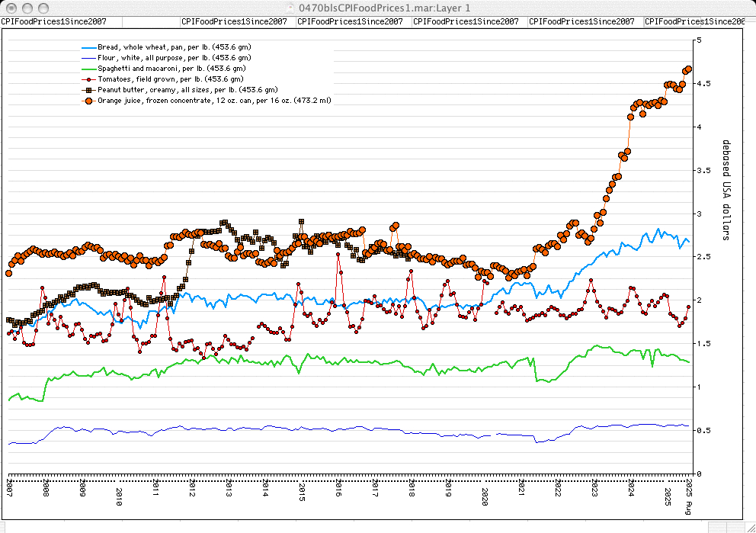Screen dimensions: 756x533
Task: Click the highest orange juice data point
Action: point(688,69)
